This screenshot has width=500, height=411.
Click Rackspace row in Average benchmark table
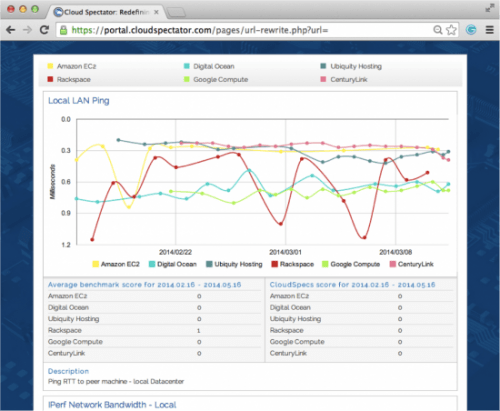[154, 330]
